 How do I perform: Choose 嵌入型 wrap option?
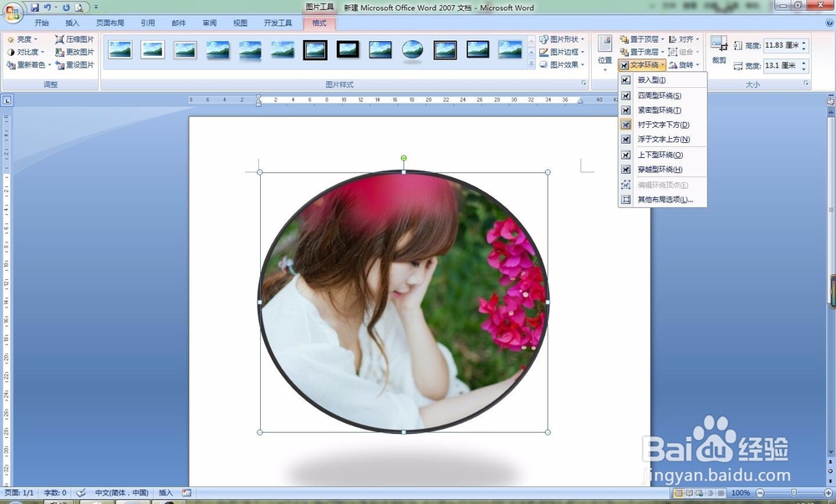coord(663,80)
